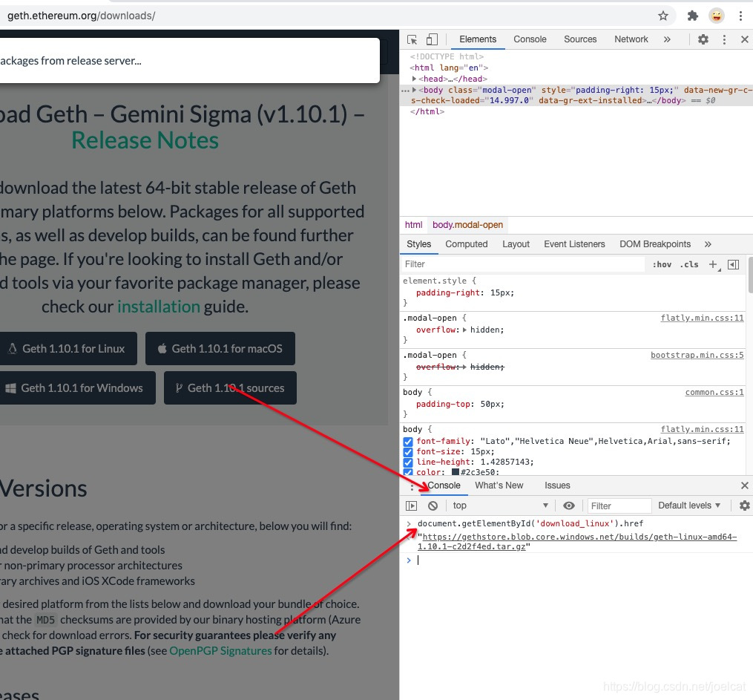
Task: Uncheck the line-height property checkbox
Action: click(x=408, y=462)
